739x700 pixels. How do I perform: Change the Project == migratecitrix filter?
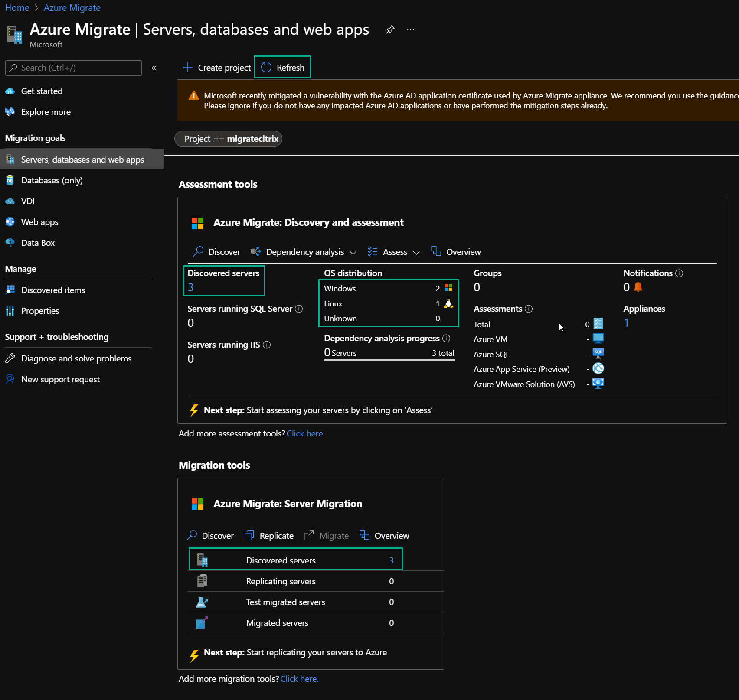[x=228, y=139]
